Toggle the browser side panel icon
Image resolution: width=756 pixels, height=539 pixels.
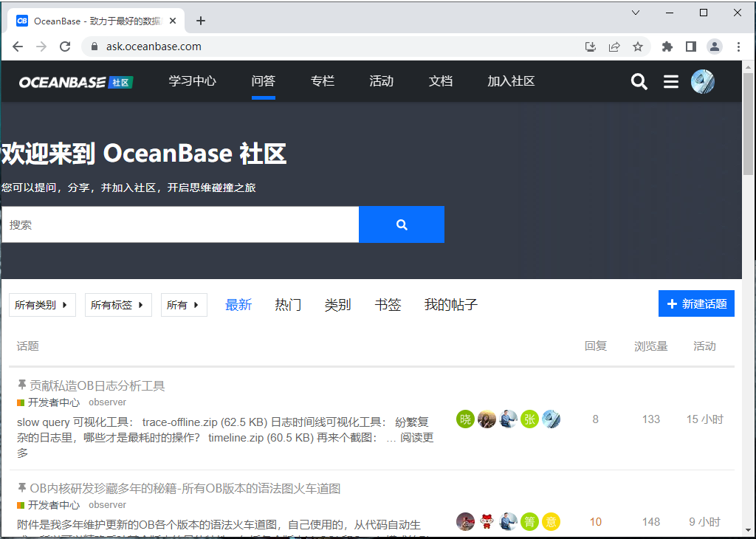[x=691, y=47]
